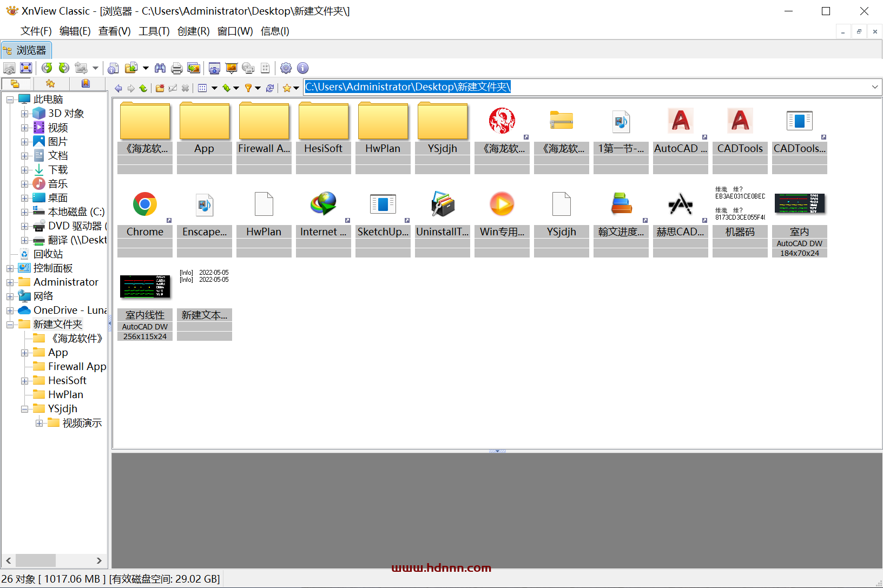Open the favorites star dropdown arrow
Screen dimensions: 883x588
[296, 88]
